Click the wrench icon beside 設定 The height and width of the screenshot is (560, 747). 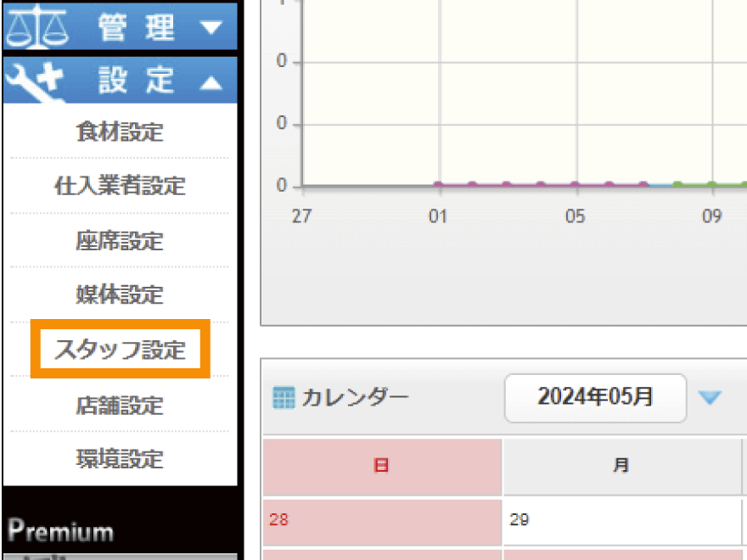(x=35, y=81)
